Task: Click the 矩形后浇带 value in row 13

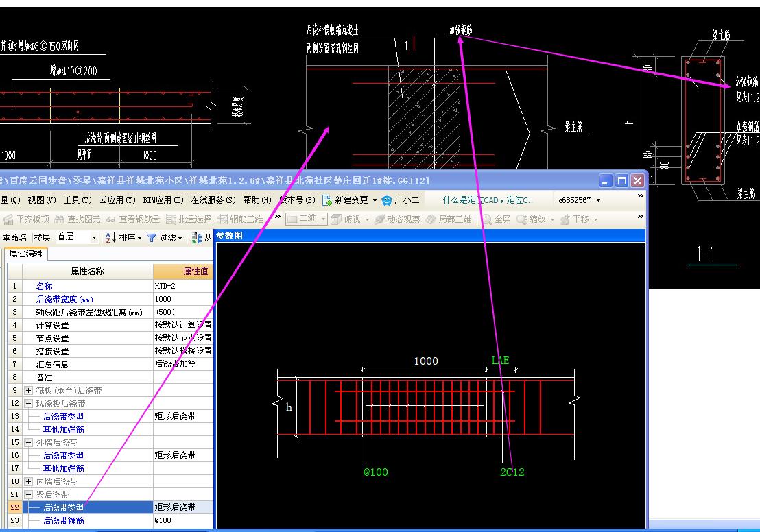Action: [183, 416]
